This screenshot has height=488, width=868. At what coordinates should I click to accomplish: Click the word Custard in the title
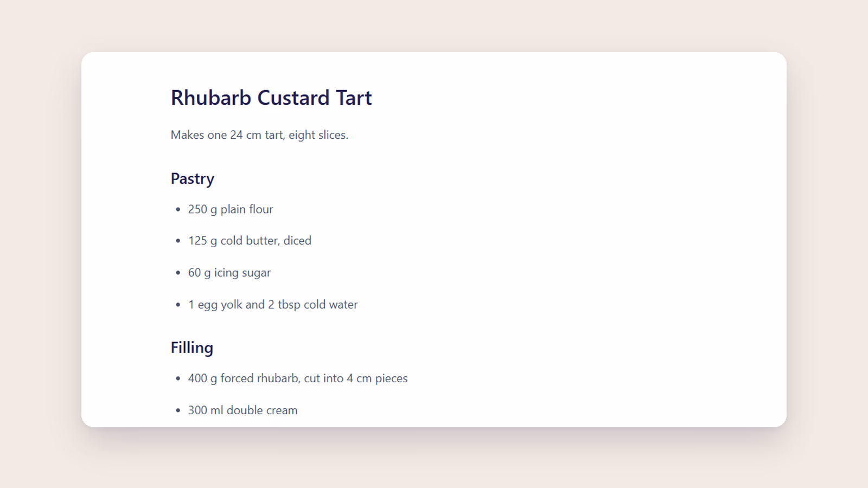[x=293, y=98]
